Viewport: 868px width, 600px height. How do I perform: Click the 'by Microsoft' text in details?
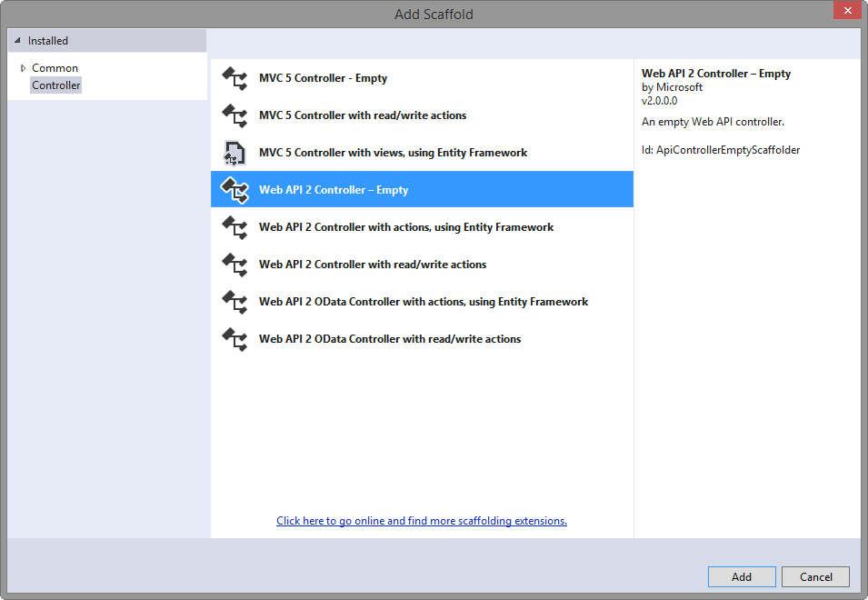(x=672, y=87)
